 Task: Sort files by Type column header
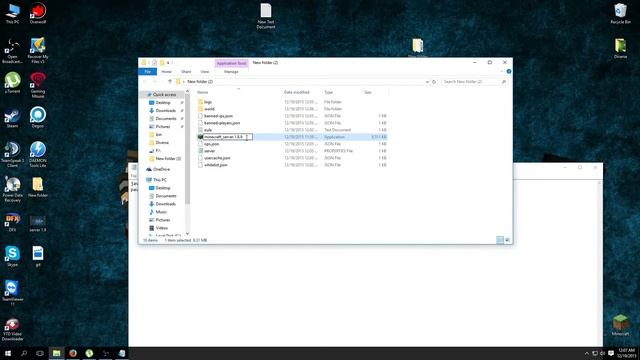329,92
